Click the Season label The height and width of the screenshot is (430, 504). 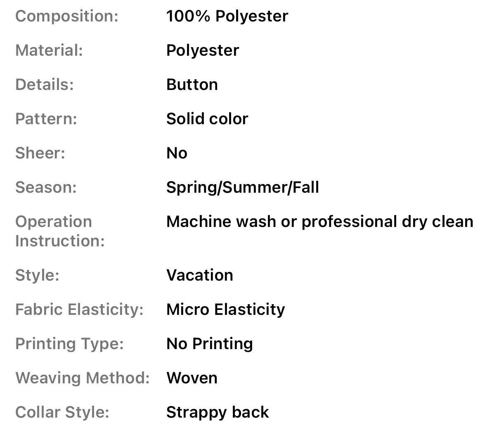point(46,187)
